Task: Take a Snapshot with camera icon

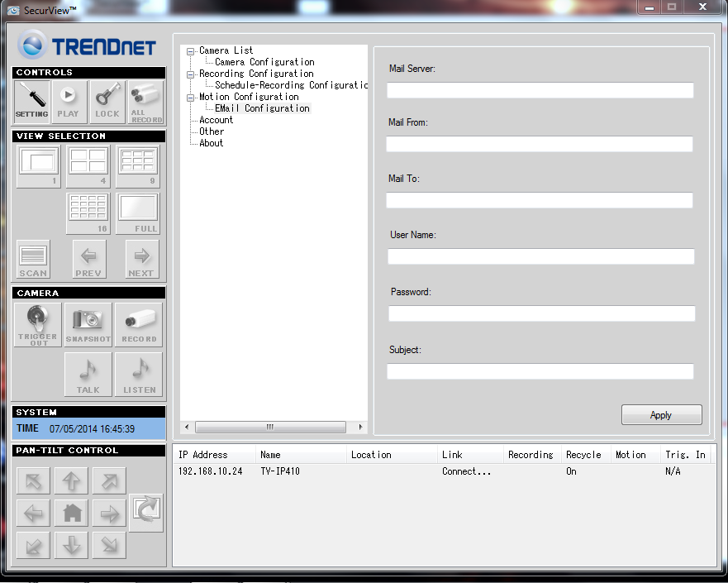Action: click(x=88, y=325)
